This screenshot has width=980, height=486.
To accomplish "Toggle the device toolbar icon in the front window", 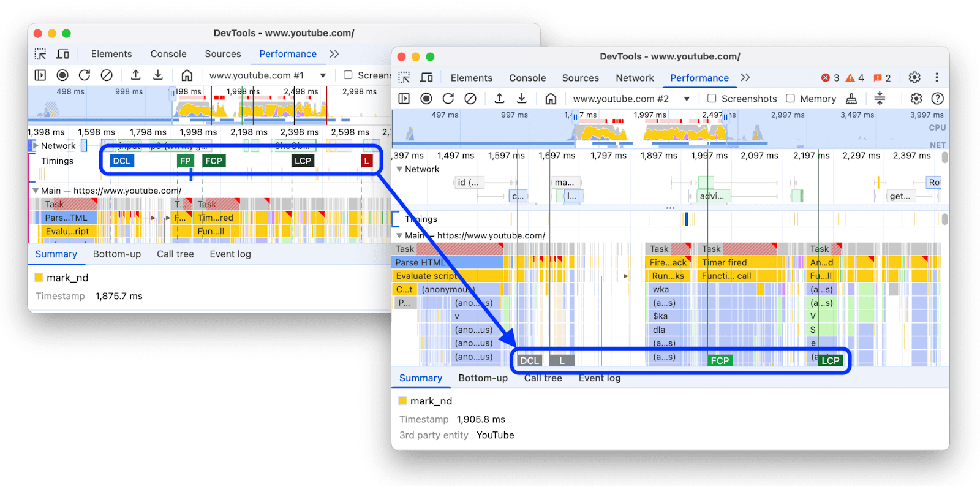I will (x=426, y=78).
